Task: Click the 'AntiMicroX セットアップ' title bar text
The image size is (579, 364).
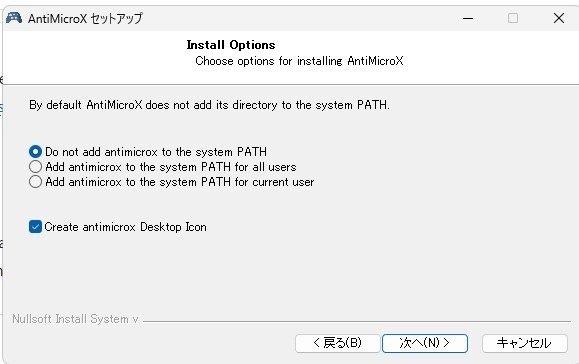Action: [85, 18]
